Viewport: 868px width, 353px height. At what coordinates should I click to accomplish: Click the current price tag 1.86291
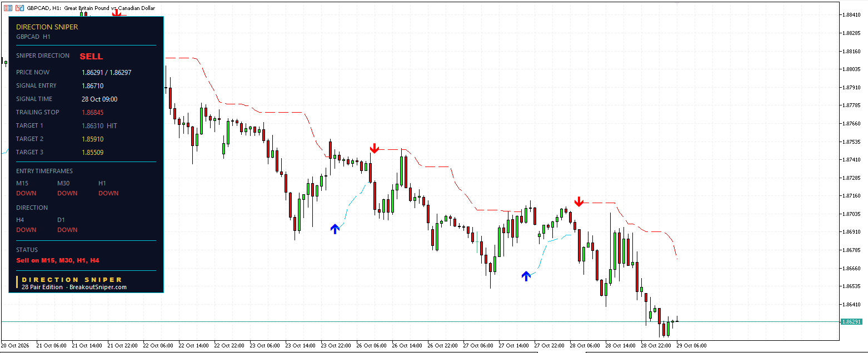pyautogui.click(x=851, y=321)
